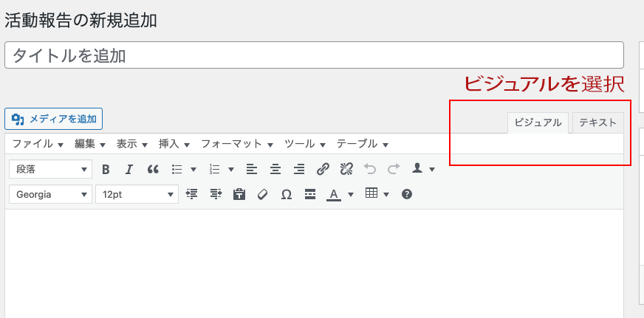Align text right
The width and height of the screenshot is (644, 318).
(299, 169)
